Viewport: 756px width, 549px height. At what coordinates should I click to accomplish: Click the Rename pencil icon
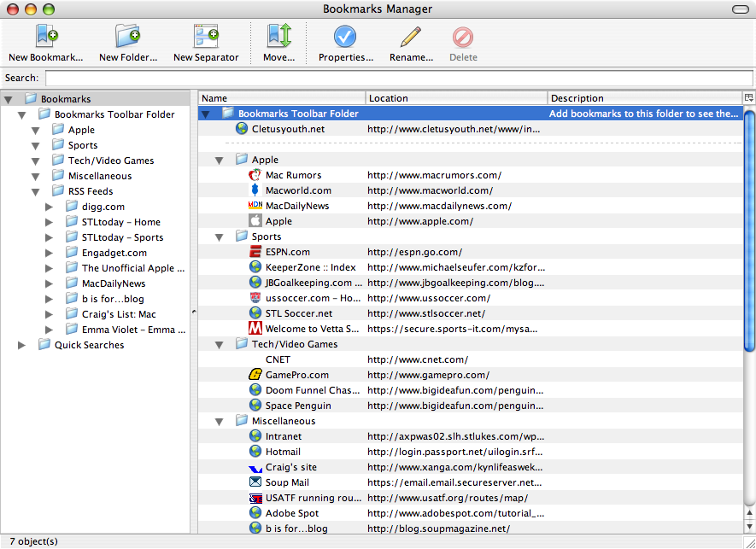(x=411, y=37)
